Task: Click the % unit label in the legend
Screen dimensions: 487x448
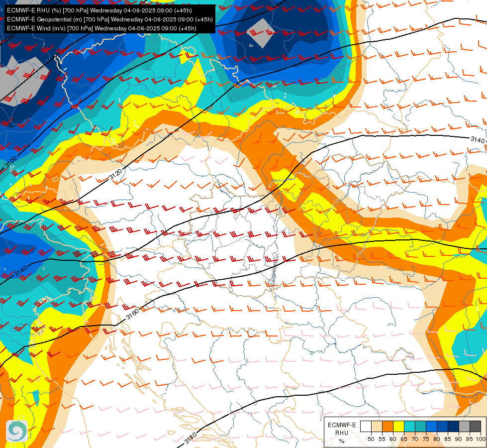Action: pyautogui.click(x=342, y=441)
